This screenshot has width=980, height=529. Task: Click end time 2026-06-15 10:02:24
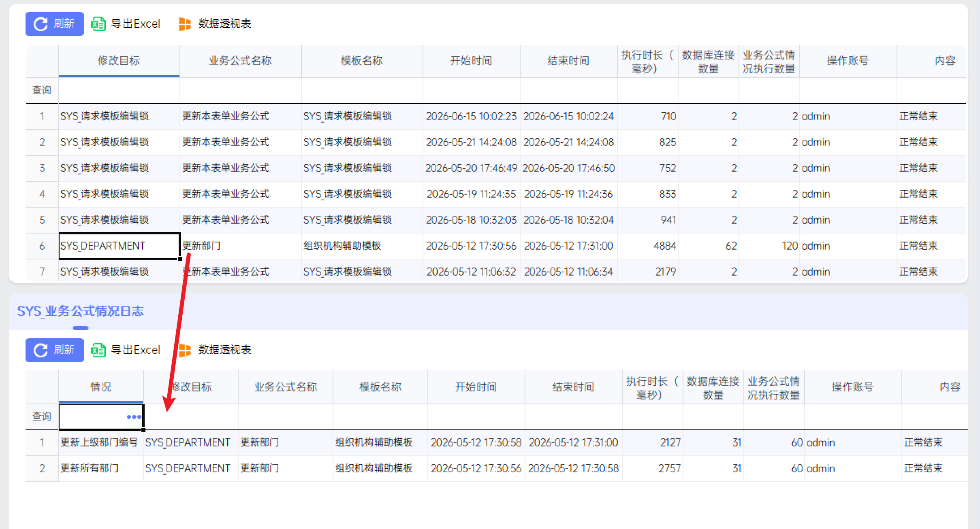pyautogui.click(x=569, y=116)
